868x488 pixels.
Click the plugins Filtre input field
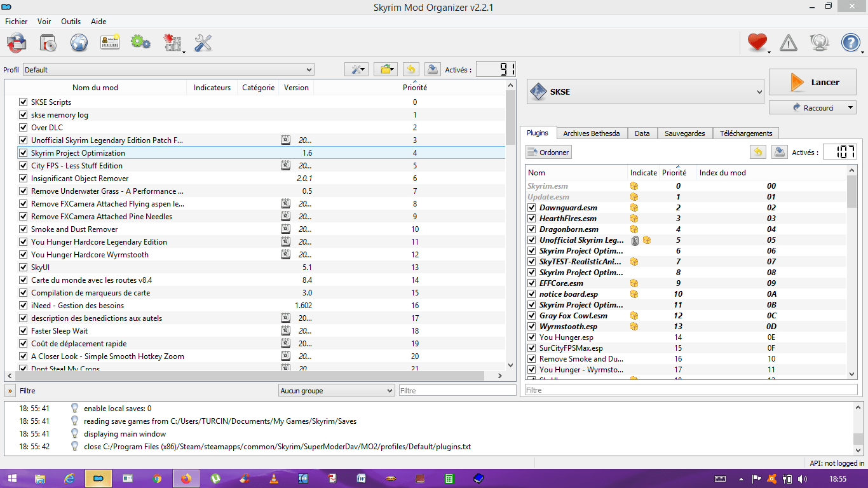pos(691,390)
